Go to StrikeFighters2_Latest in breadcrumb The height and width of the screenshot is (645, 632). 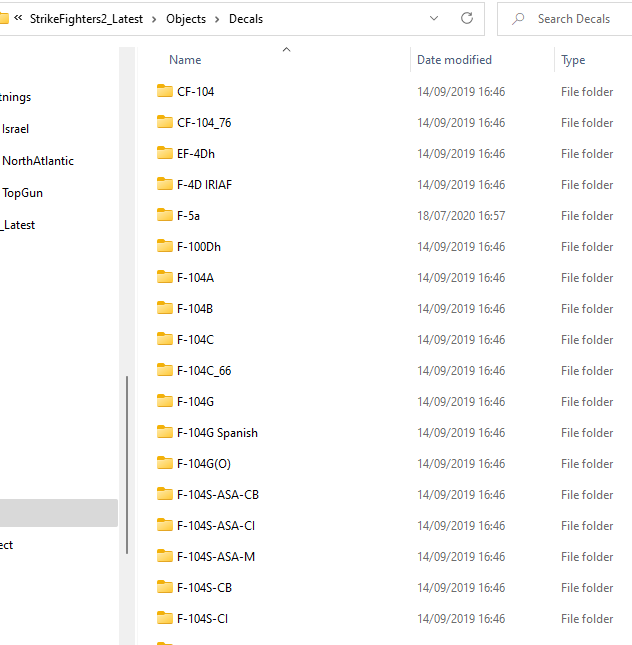(x=86, y=19)
